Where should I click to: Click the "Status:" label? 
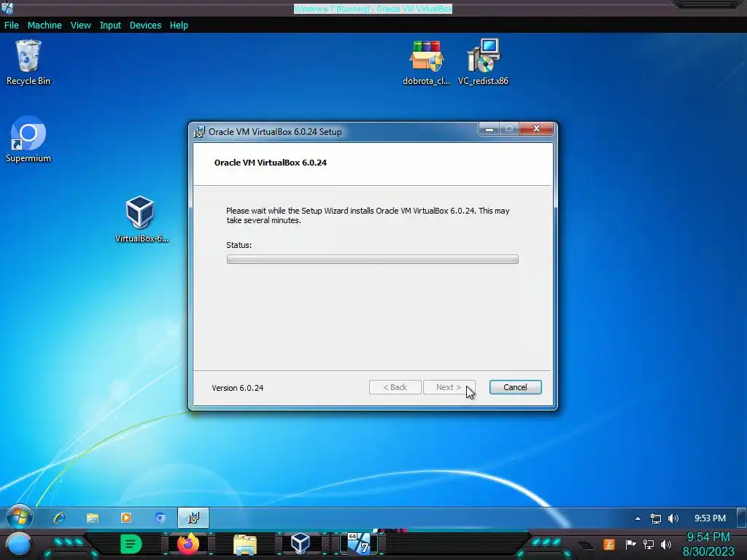[239, 245]
